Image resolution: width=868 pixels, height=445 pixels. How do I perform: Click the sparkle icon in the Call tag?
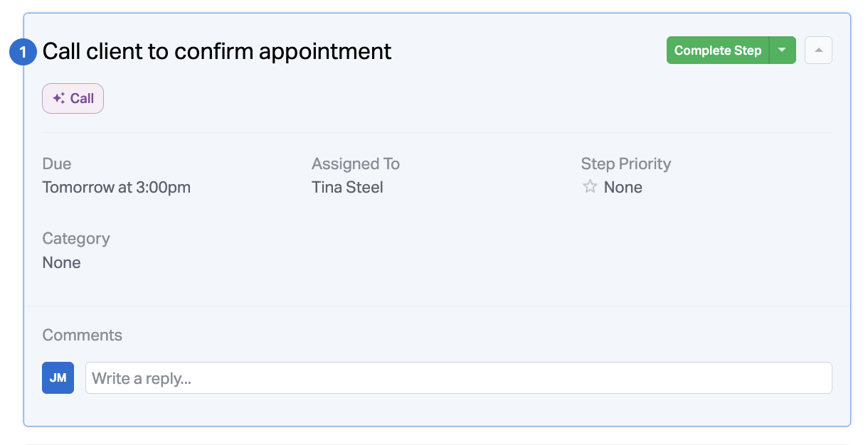coord(58,99)
